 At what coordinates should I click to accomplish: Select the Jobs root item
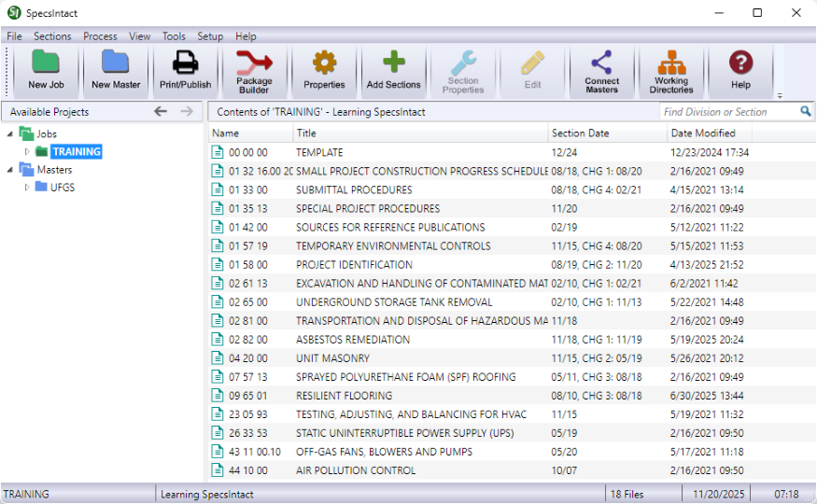[x=47, y=133]
